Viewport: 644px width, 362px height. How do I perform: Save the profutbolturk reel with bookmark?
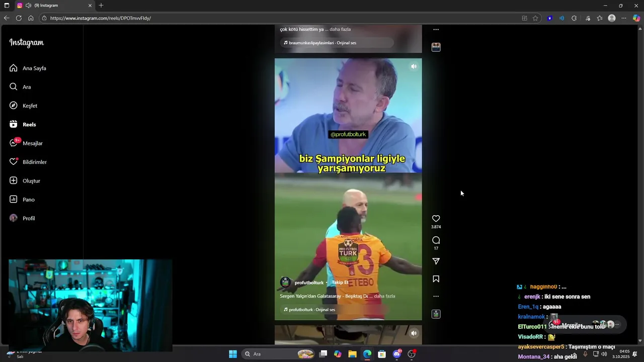(436, 279)
